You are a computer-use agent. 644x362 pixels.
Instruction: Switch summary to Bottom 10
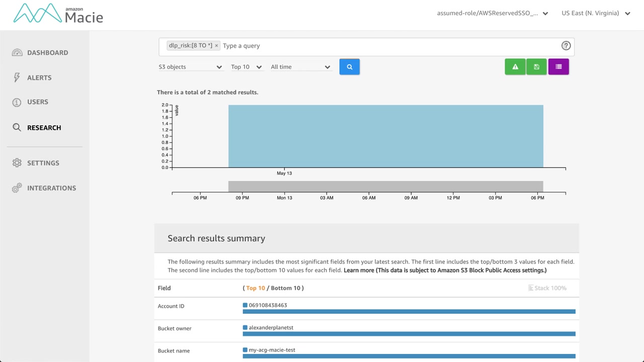[x=285, y=288]
